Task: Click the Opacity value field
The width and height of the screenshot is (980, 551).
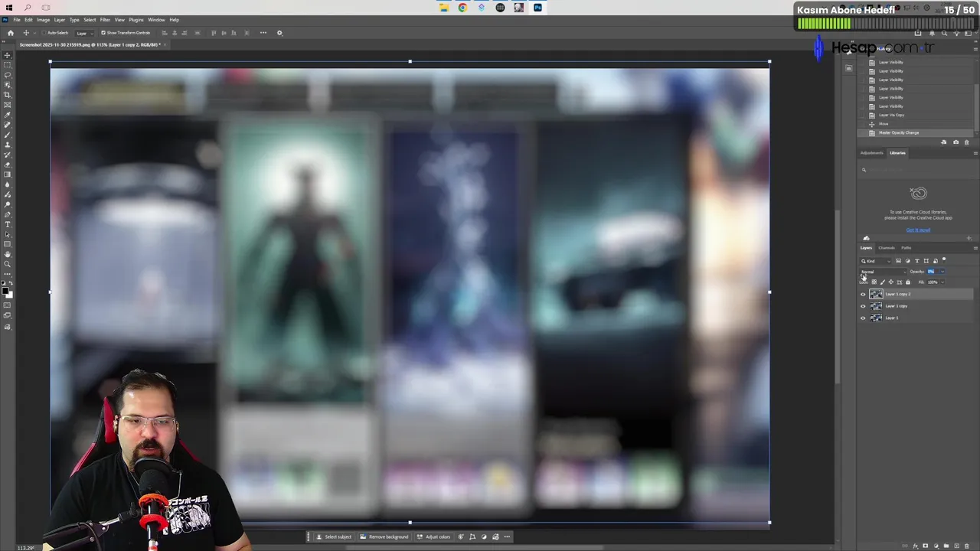Action: (933, 272)
